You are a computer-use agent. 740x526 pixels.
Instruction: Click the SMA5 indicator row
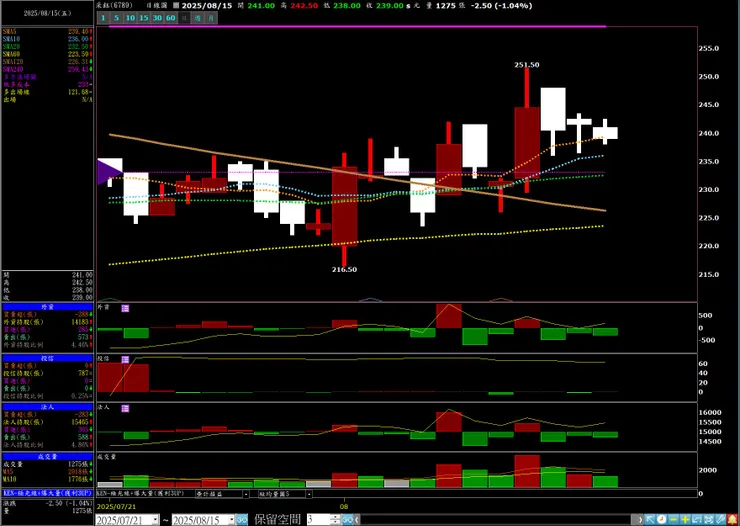click(x=47, y=31)
